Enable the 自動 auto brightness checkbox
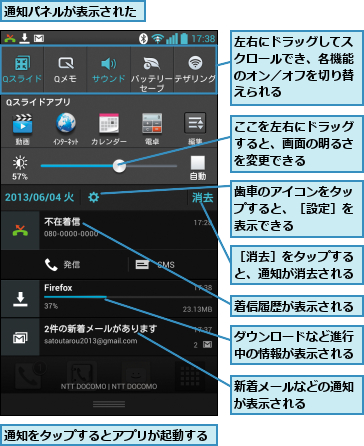This screenshot has width=364, height=446. pyautogui.click(x=198, y=163)
